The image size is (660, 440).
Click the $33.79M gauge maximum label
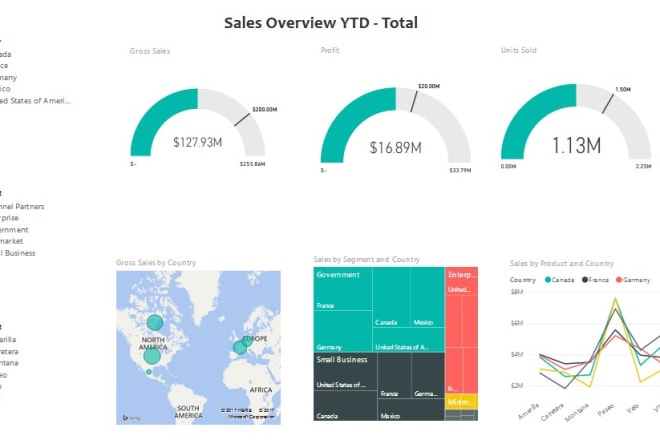[x=460, y=171]
